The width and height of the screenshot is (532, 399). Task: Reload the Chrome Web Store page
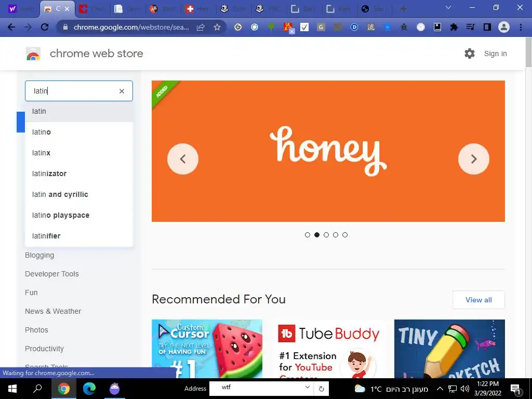tap(45, 27)
